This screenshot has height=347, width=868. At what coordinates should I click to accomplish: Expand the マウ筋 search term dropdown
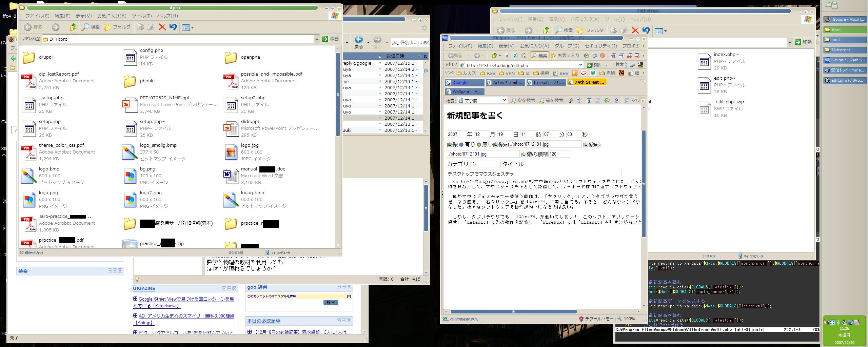[504, 100]
